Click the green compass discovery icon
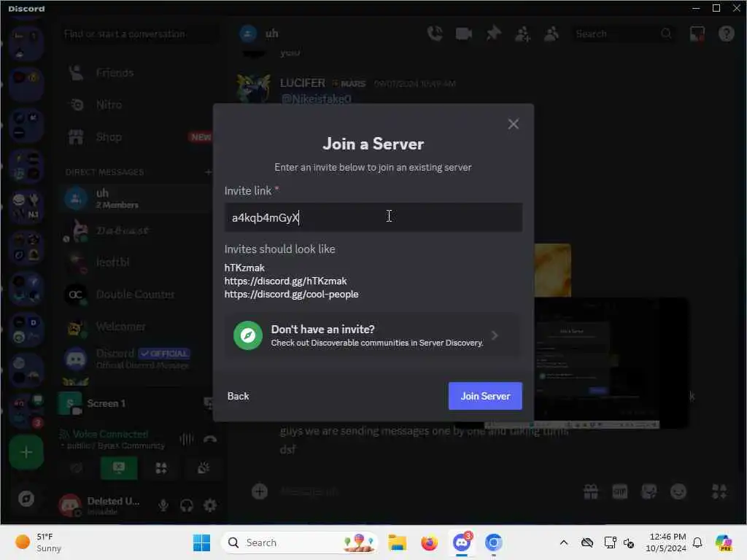Screen dimensions: 747x560 pos(248,335)
